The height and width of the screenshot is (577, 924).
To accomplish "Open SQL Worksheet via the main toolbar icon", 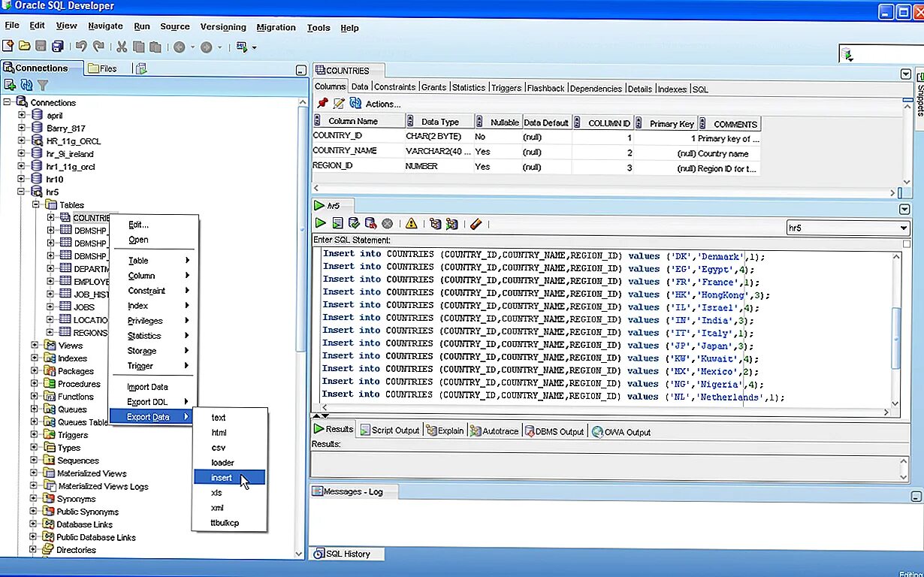I will pyautogui.click(x=242, y=47).
